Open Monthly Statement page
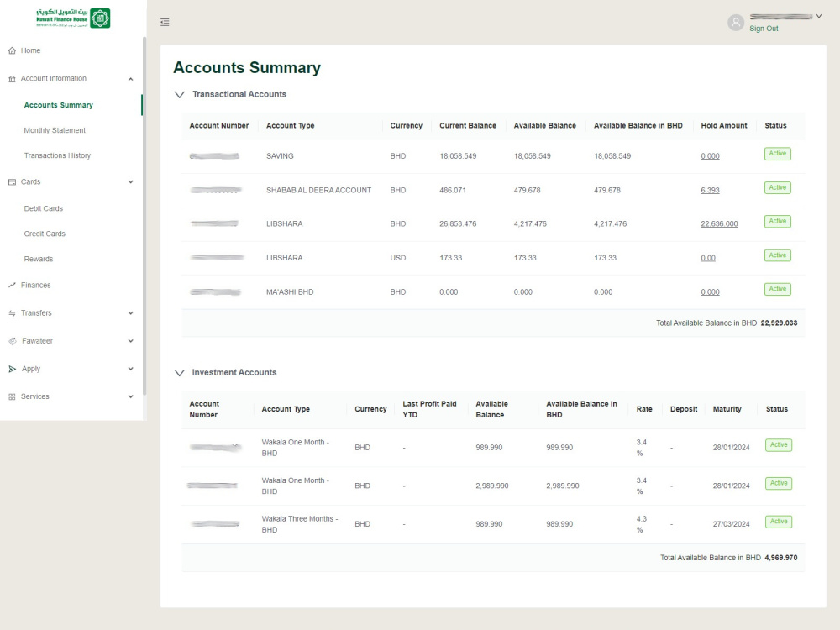The height and width of the screenshot is (630, 840). [55, 130]
